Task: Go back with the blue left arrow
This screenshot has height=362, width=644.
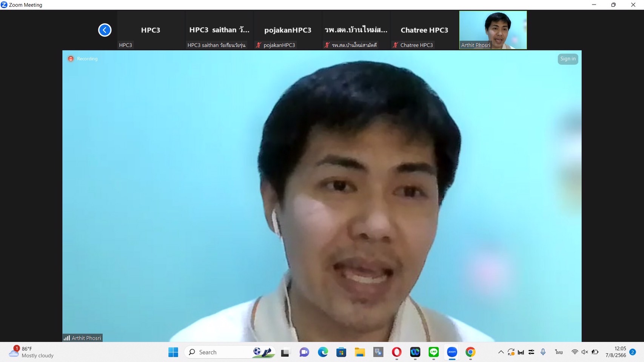Action: tap(105, 30)
